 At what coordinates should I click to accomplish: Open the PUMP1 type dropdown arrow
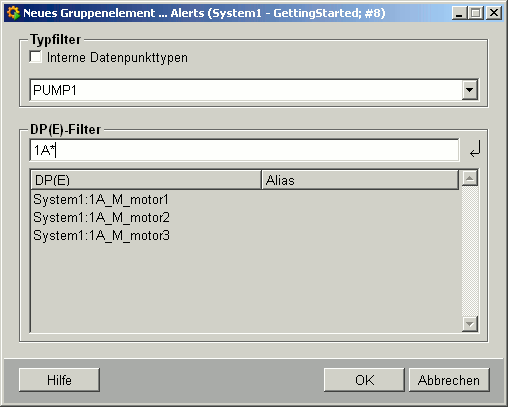pos(470,90)
